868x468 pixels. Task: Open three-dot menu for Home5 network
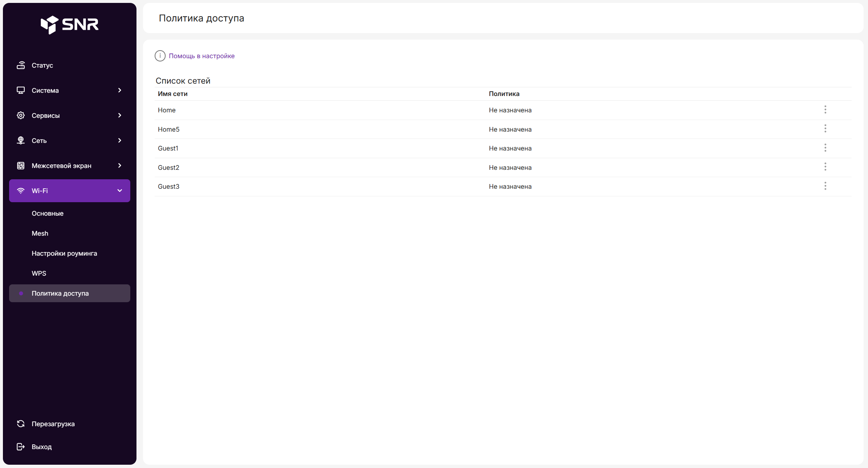(x=825, y=129)
